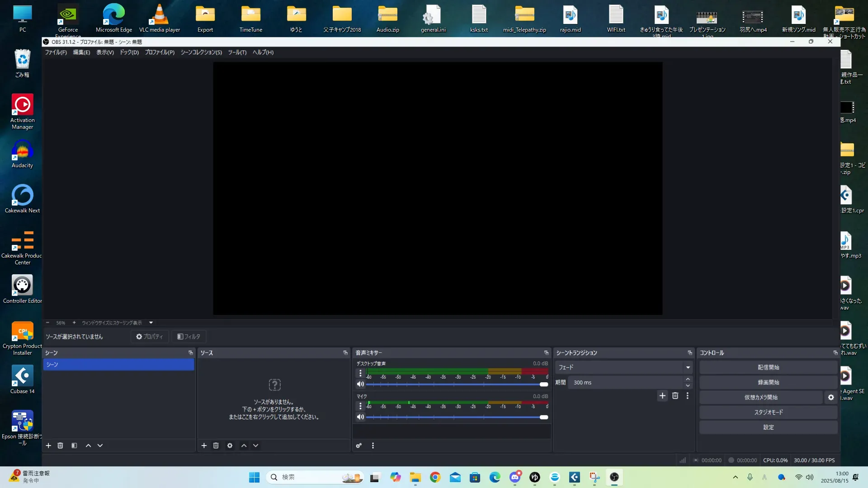Open advanced audio properties gears icon

[359, 446]
